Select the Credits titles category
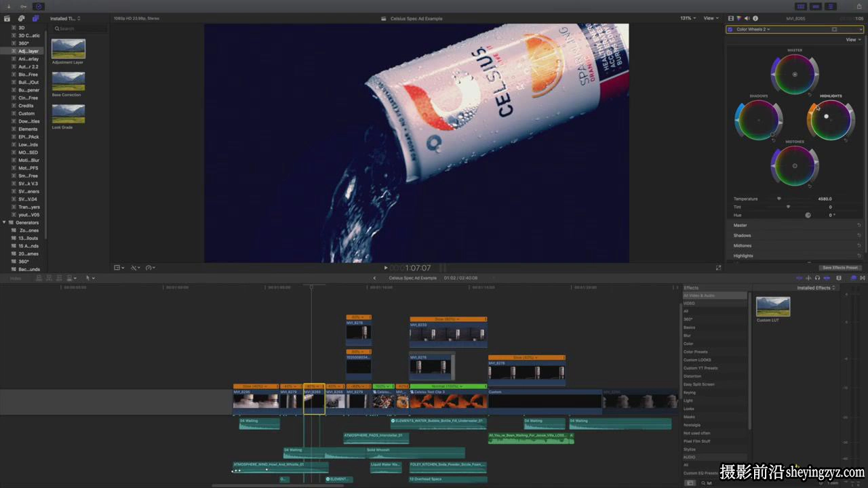The height and width of the screenshot is (488, 868). (24, 106)
